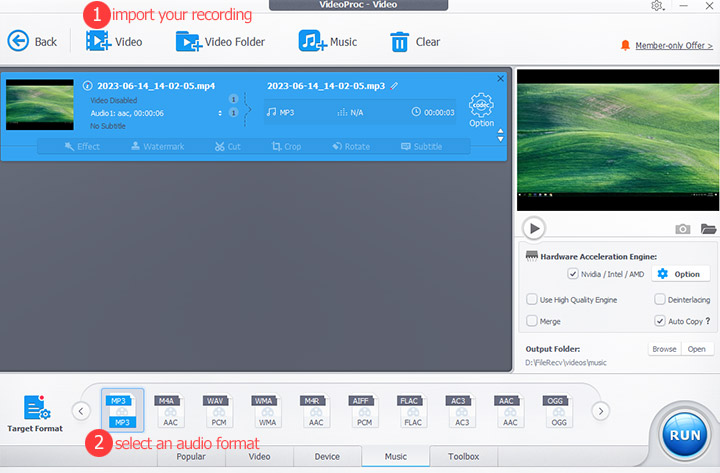The height and width of the screenshot is (473, 720).
Task: Toggle the Auto Copy checkbox
Action: point(660,321)
